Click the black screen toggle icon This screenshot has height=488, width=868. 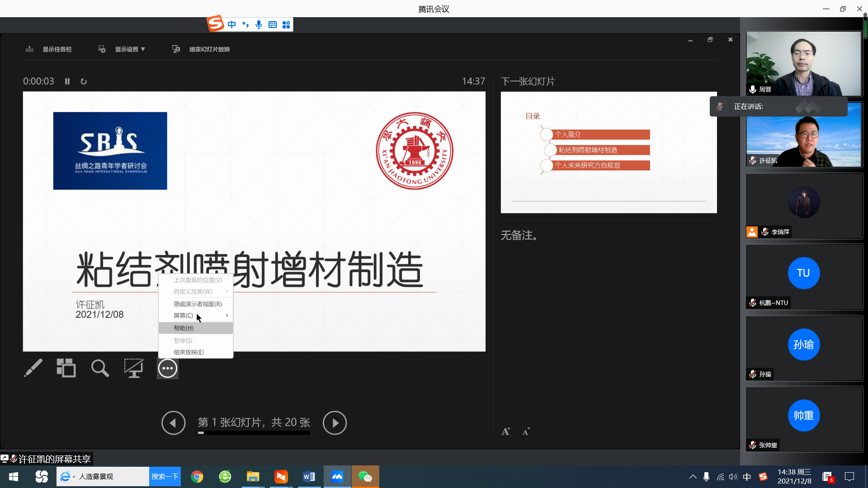134,368
